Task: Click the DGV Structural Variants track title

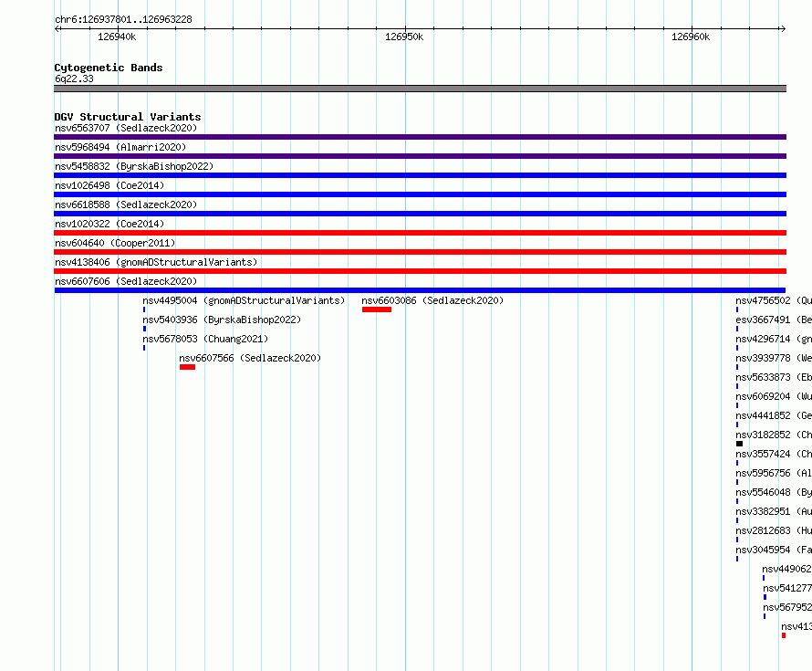Action: point(128,117)
